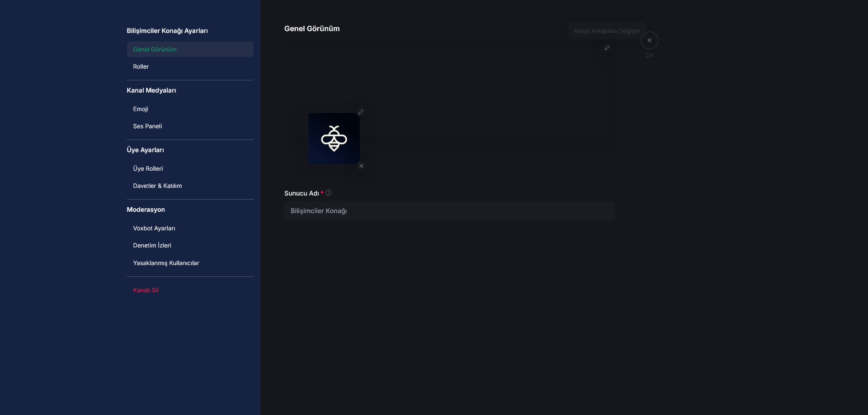
Task: Click the pencil icon on the server avatar
Action: click(x=361, y=112)
